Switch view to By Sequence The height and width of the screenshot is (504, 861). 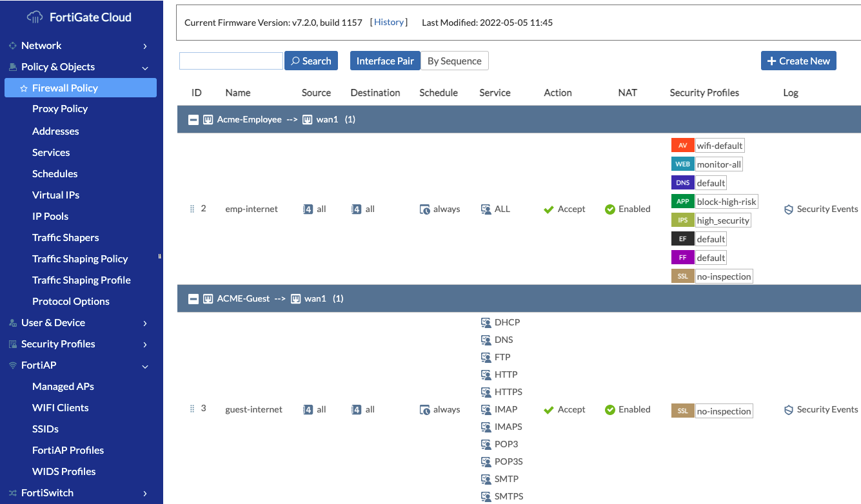pos(455,61)
